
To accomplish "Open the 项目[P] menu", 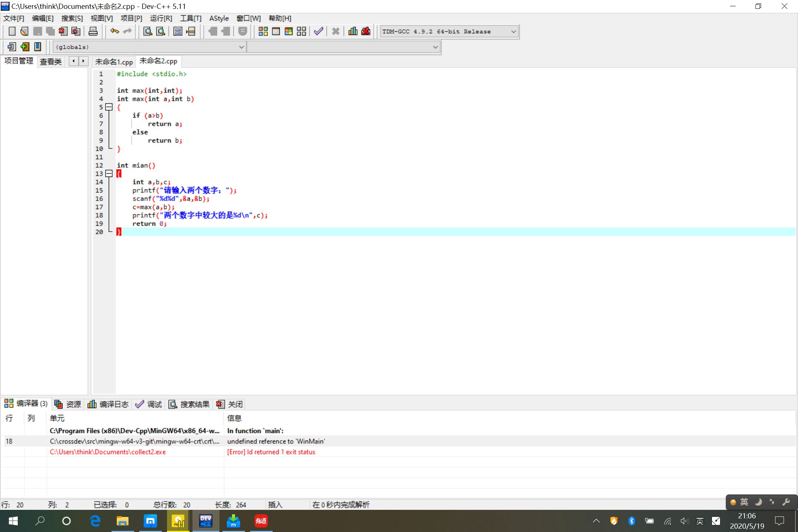I will pos(132,18).
